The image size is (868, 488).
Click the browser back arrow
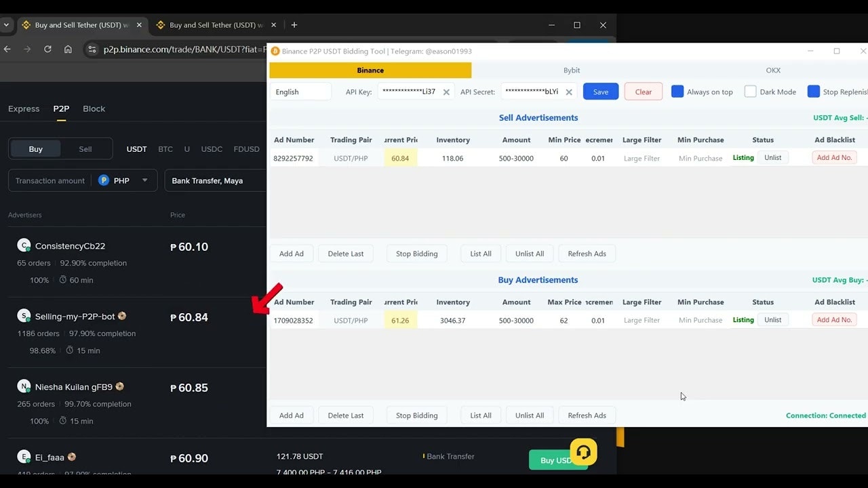click(7, 49)
